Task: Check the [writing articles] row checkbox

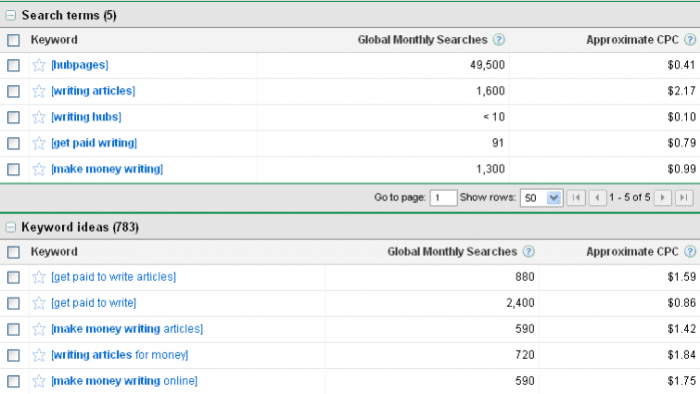Action: point(13,91)
